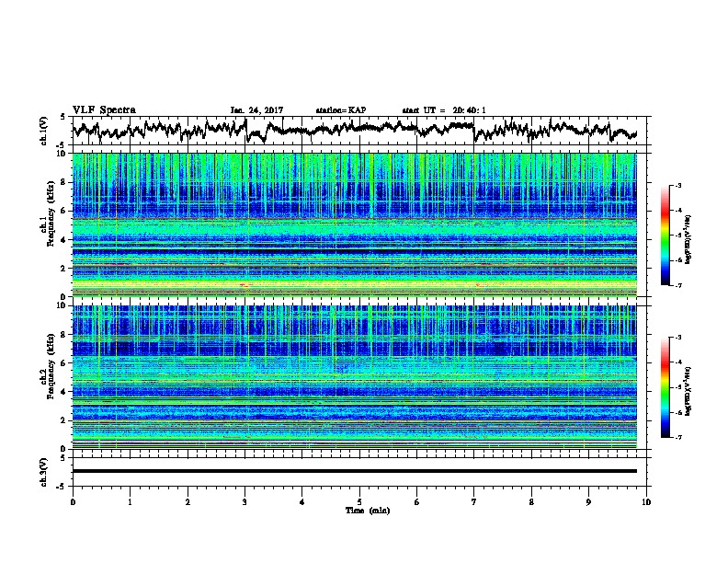This screenshot has width=728, height=563.
Task: Click the "-7" label on ch.1 colorbar
Action: coord(677,285)
